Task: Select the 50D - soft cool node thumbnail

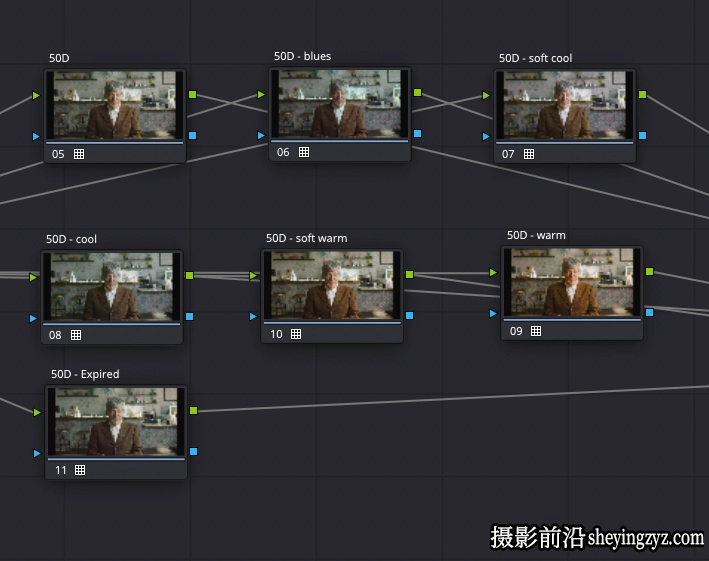Action: [x=565, y=105]
